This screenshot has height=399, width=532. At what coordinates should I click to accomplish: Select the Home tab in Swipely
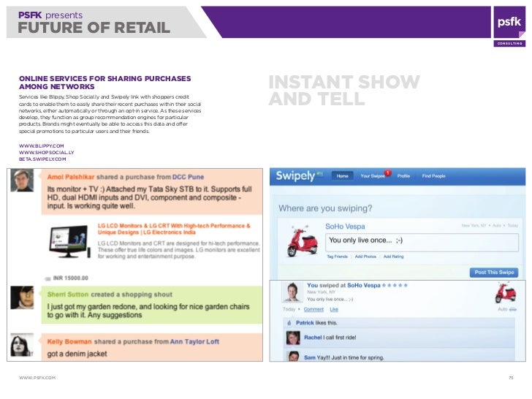(x=342, y=175)
